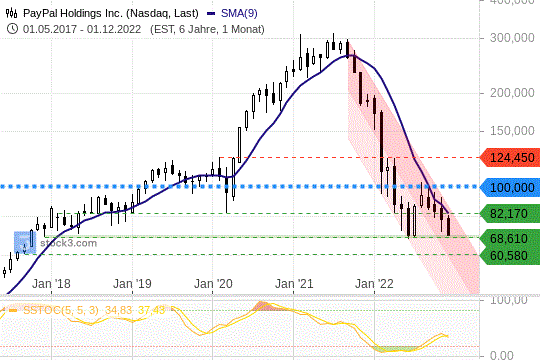
Task: Click the PayPal Holdings Inc. title
Action: coord(111,13)
